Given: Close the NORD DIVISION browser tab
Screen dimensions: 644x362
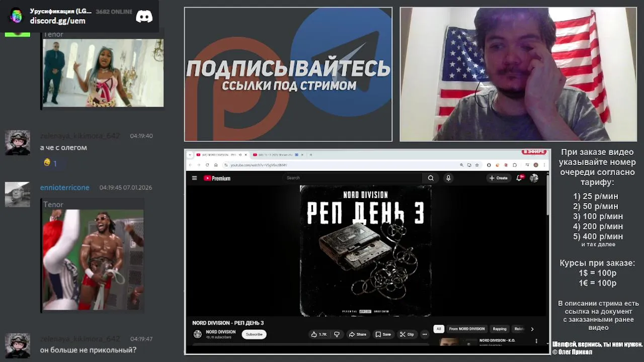Looking at the screenshot, I should pyautogui.click(x=246, y=155).
